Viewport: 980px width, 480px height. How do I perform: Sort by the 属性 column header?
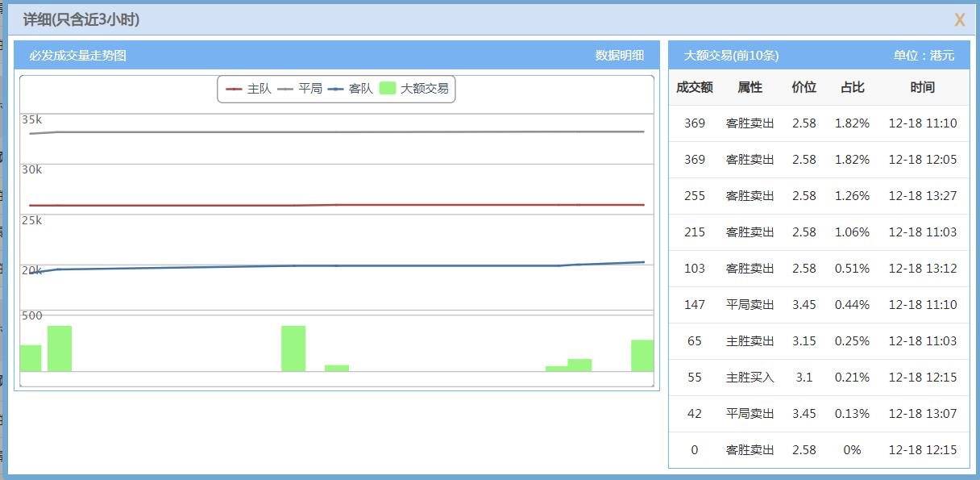(751, 87)
